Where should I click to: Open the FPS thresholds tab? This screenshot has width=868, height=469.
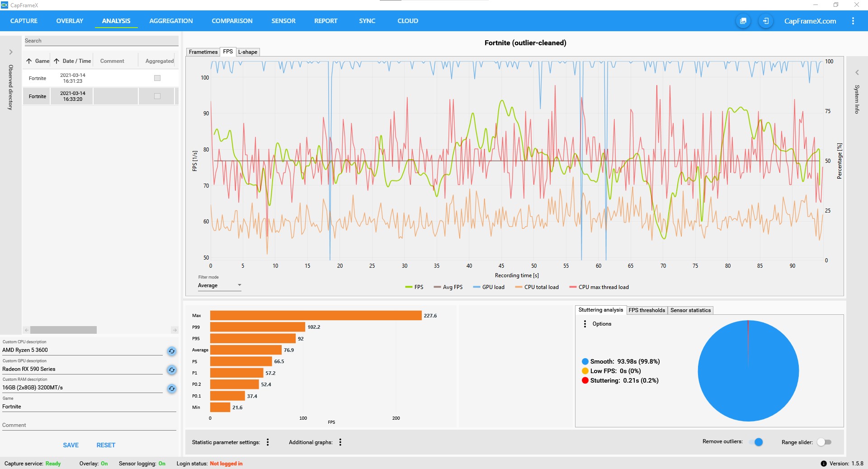(646, 310)
